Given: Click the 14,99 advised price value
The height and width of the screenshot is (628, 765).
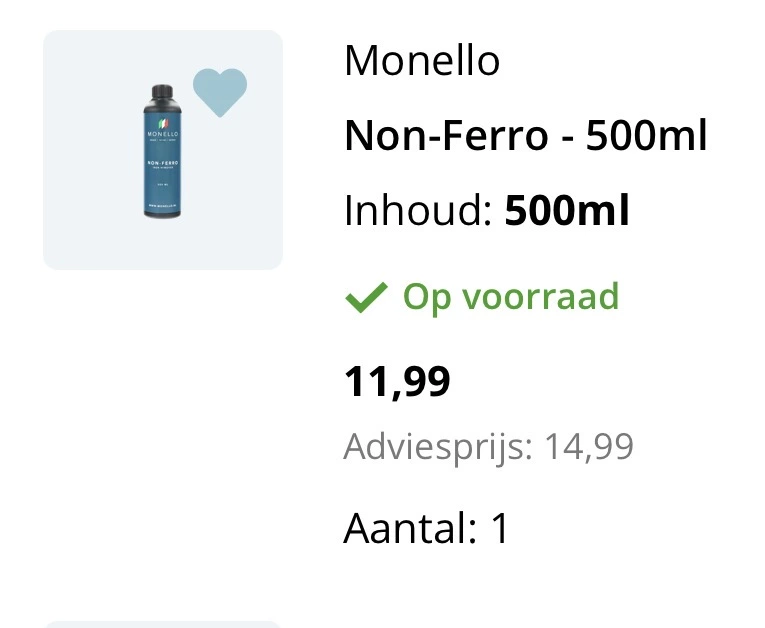Looking at the screenshot, I should (x=589, y=446).
